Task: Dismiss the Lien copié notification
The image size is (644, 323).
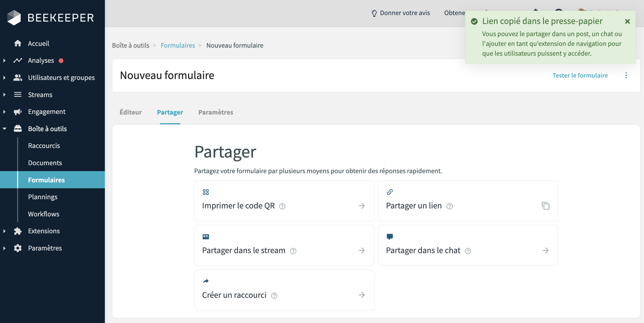Action: pyautogui.click(x=627, y=21)
